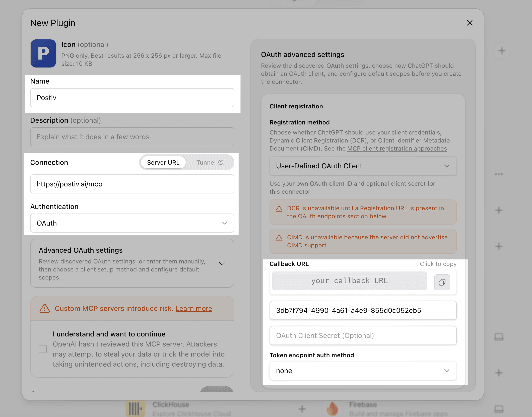This screenshot has height=417, width=532.
Task: Expand the Advanced OAuth settings section
Action: point(132,263)
